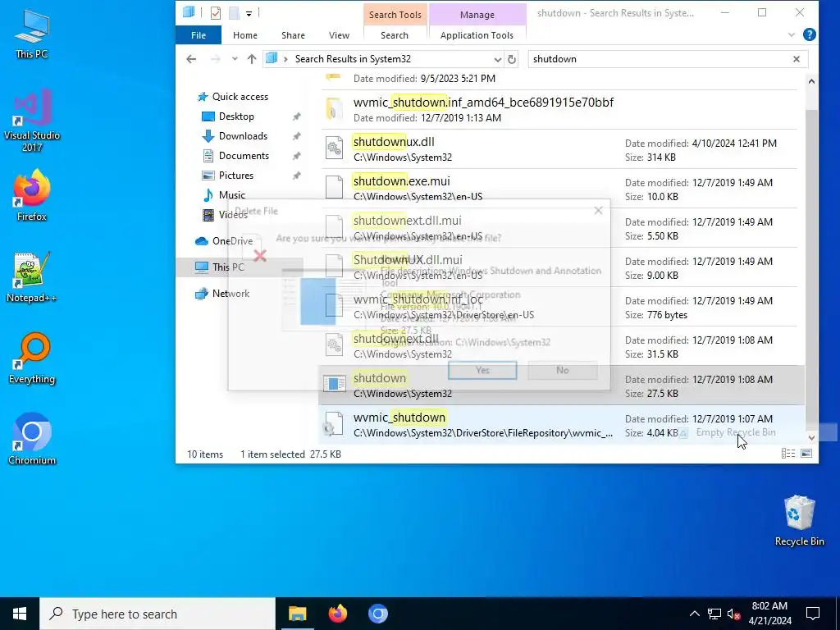The image size is (840, 630).
Task: Select OneDrive in navigation pane
Action: click(232, 241)
